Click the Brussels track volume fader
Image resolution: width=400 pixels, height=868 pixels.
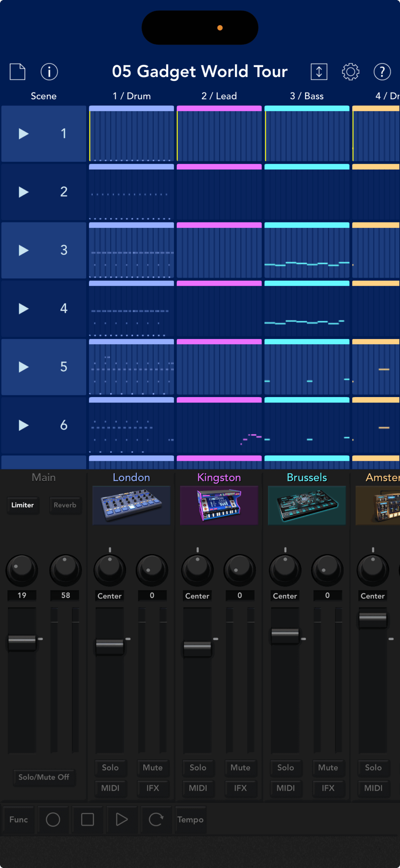tap(285, 633)
